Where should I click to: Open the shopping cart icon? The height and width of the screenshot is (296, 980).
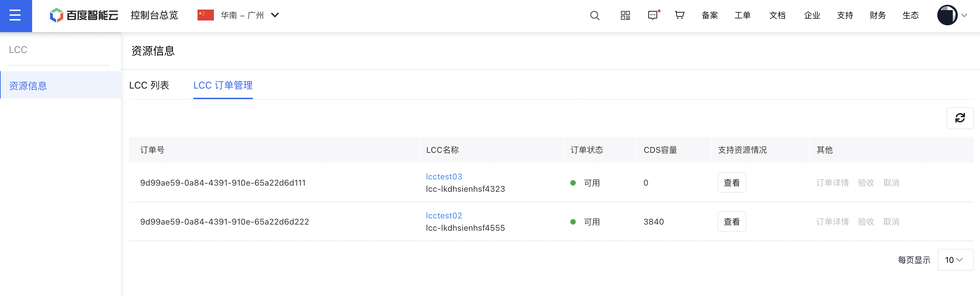(679, 15)
